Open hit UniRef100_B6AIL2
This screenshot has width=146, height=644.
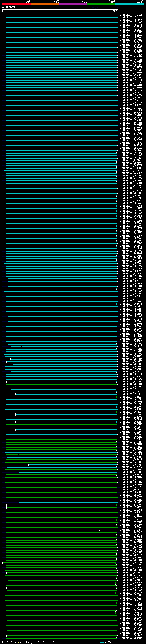point(131,580)
